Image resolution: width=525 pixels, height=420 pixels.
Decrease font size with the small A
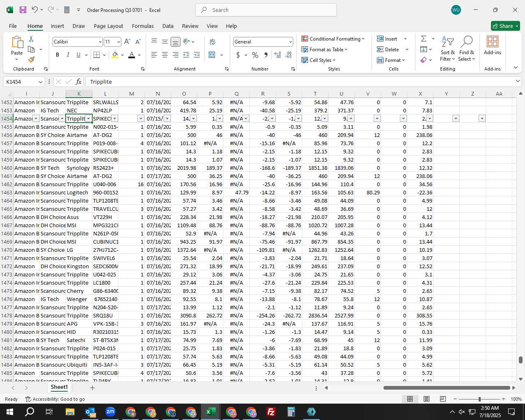tap(138, 42)
